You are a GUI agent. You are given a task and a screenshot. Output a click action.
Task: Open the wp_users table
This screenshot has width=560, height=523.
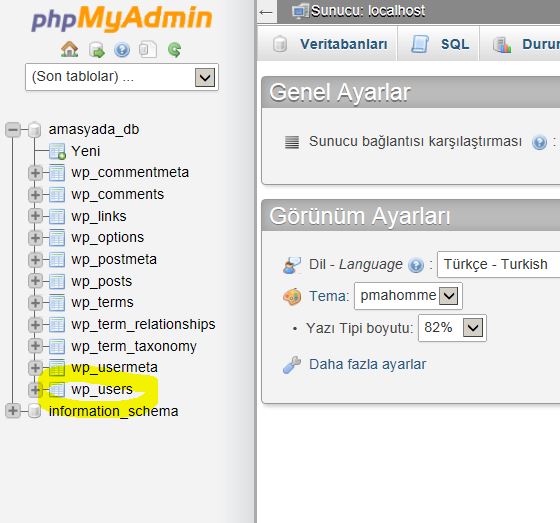(x=102, y=389)
